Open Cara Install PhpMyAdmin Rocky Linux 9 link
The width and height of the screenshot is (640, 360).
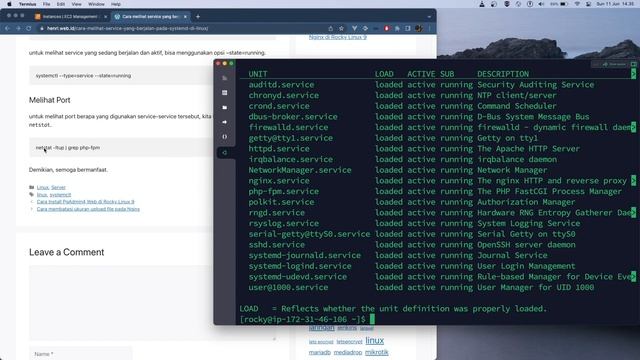coord(85,202)
